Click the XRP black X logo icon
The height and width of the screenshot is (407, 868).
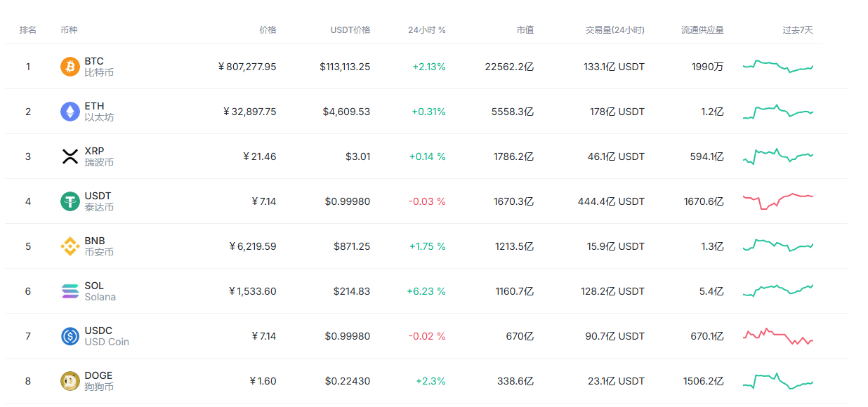[x=70, y=156]
